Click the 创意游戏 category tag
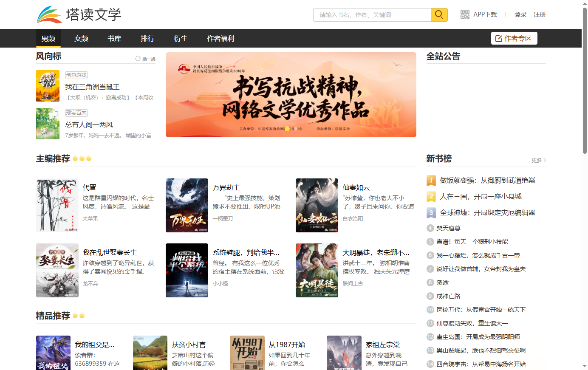The image size is (588, 370). 76,75
